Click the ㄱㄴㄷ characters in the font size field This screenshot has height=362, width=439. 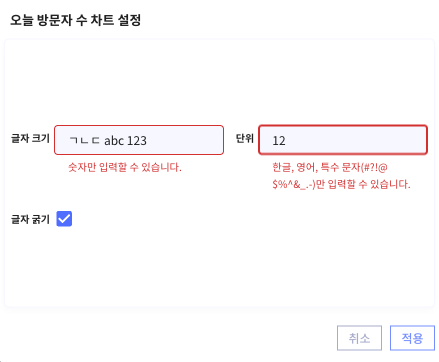pyautogui.click(x=85, y=141)
